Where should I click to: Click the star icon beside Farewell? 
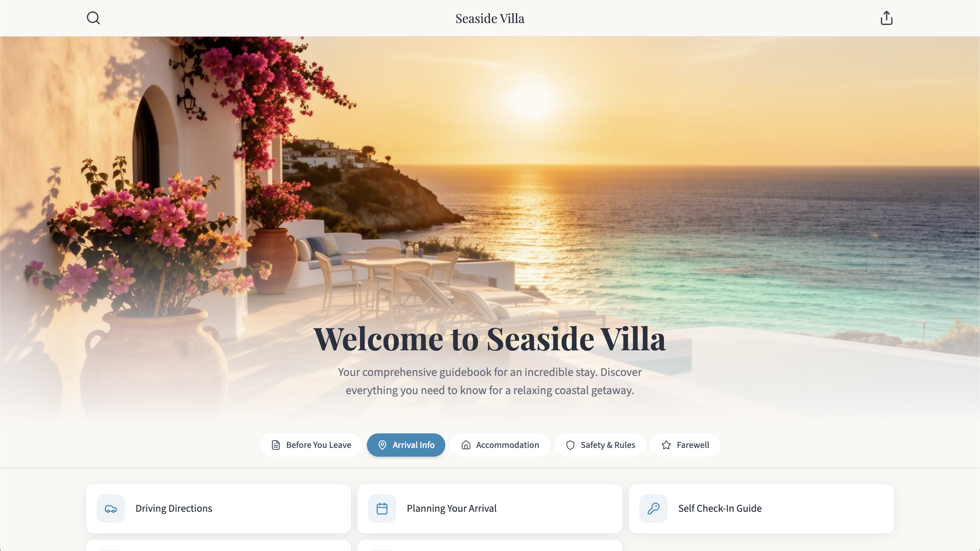[x=666, y=445]
